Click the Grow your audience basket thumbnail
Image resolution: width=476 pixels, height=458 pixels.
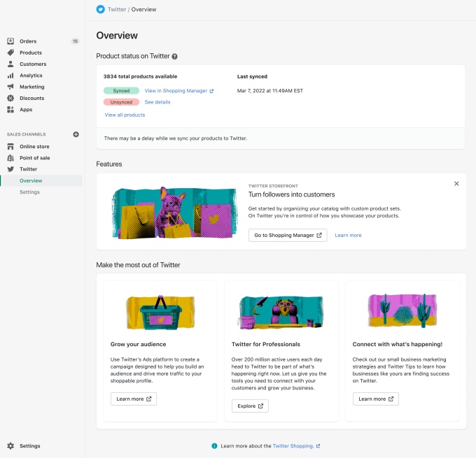[x=160, y=311]
